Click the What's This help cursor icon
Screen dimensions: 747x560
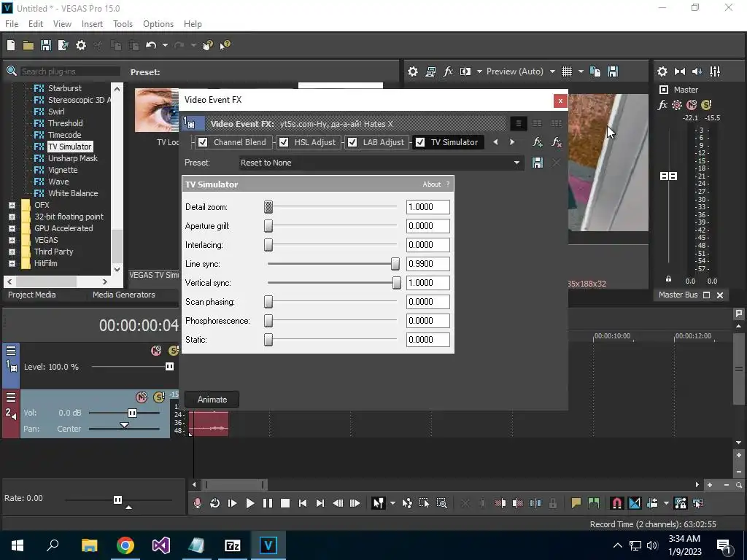[225, 45]
